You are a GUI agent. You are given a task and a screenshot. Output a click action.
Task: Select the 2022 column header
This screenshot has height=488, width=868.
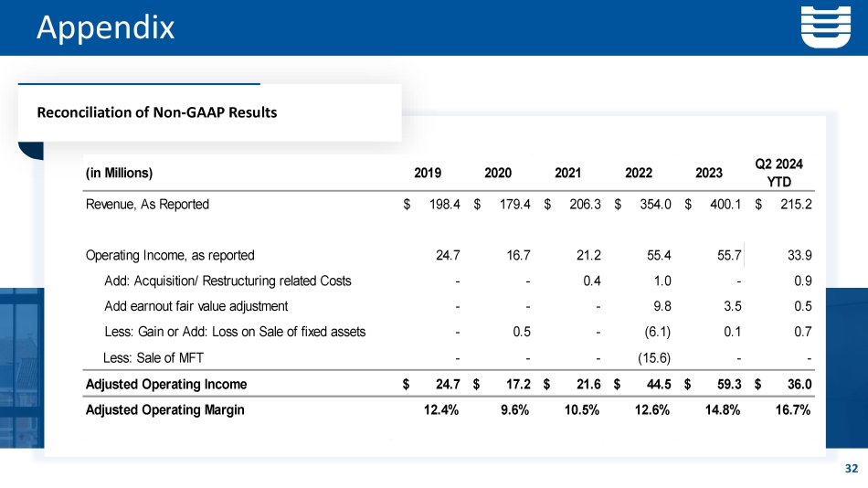[x=639, y=173]
